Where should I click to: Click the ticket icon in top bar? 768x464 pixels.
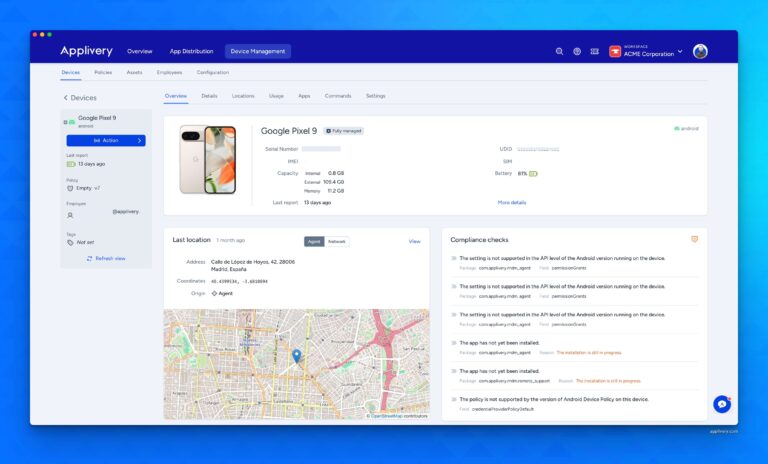pyautogui.click(x=594, y=51)
